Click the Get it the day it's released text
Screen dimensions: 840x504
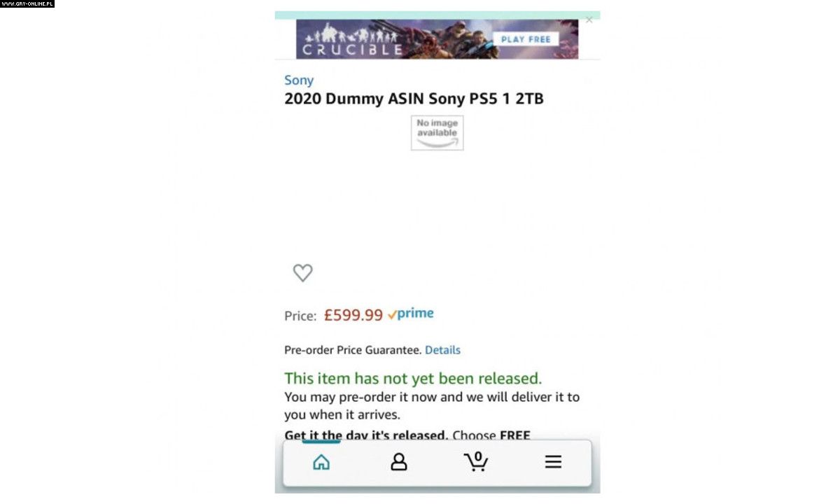(x=366, y=435)
